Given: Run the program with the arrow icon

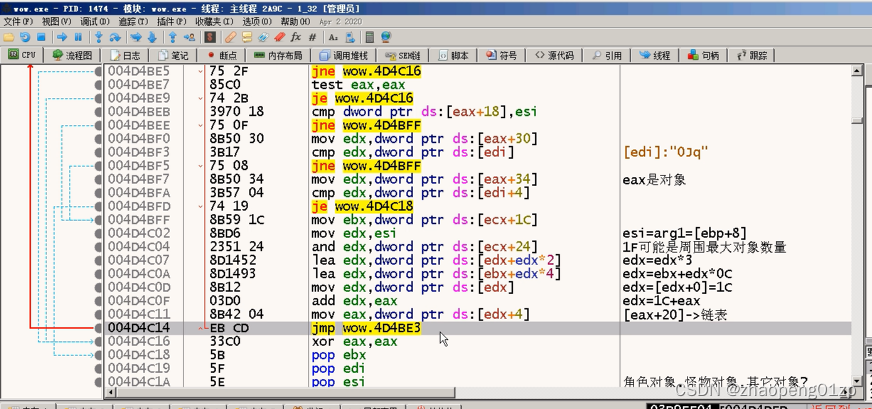Looking at the screenshot, I should tap(62, 37).
